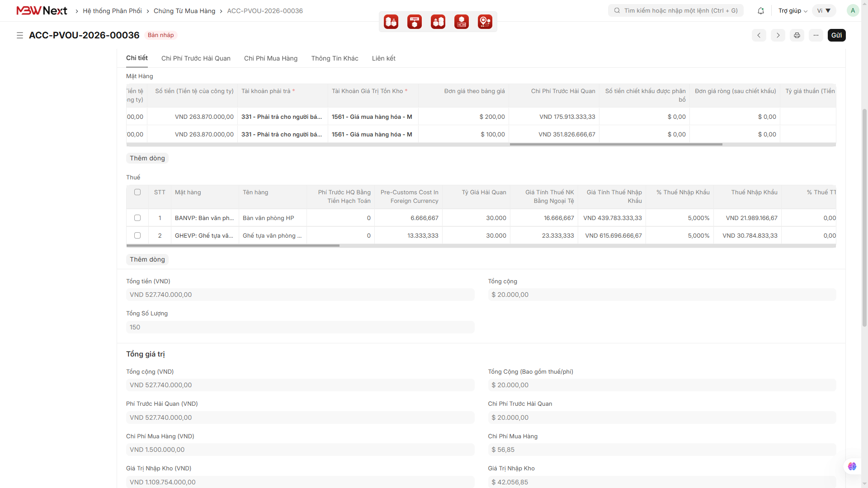Open the item label box shortcut icon
The image size is (868, 488).
(x=415, y=22)
